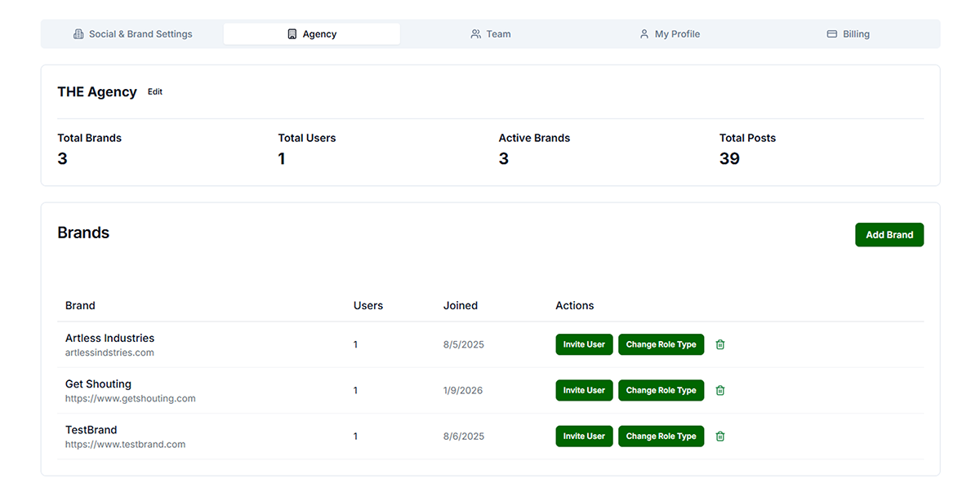The width and height of the screenshot is (980, 501).
Task: Edit the agency name via Edit link
Action: (154, 91)
